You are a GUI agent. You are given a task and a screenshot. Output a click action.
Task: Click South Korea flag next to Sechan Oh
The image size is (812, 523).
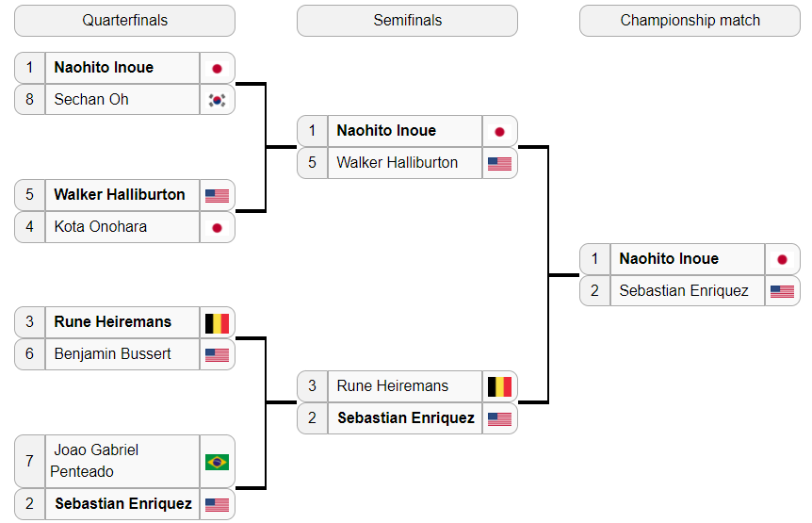[x=217, y=100]
